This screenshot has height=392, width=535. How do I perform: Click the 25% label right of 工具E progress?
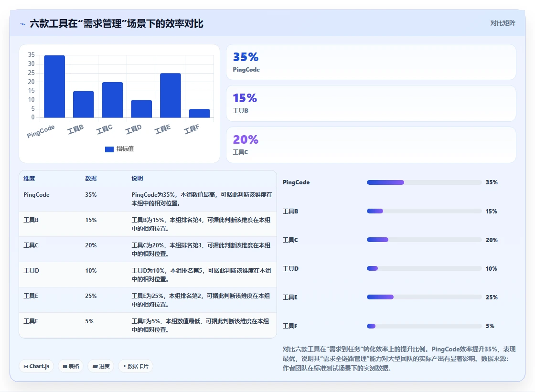[x=492, y=297]
